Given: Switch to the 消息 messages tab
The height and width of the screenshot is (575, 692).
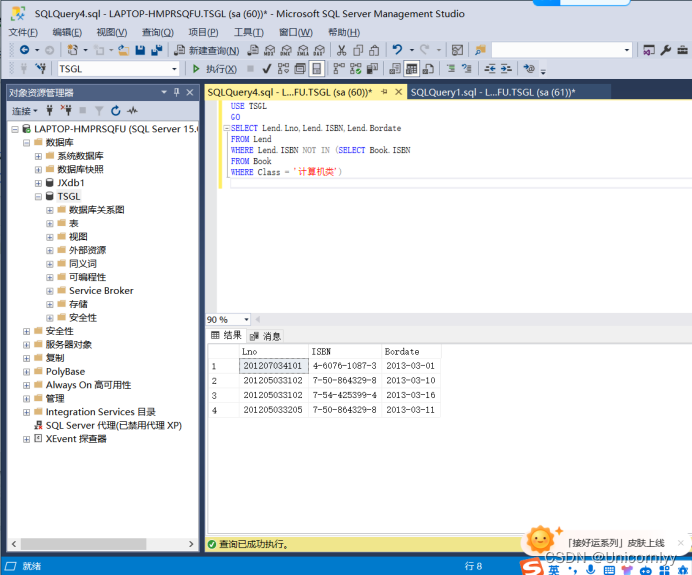Looking at the screenshot, I should pos(266,336).
